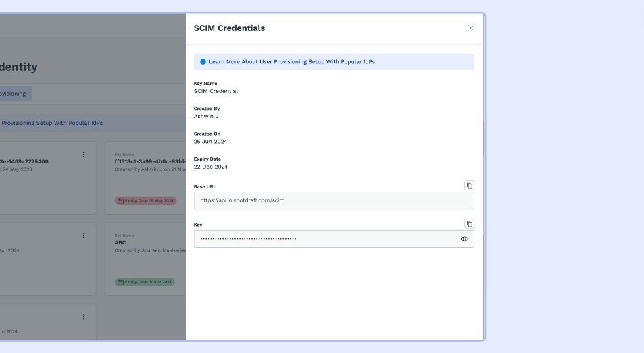Click the background Provisioning Setup With Popular IdPs link
The width and height of the screenshot is (644, 353).
(52, 123)
